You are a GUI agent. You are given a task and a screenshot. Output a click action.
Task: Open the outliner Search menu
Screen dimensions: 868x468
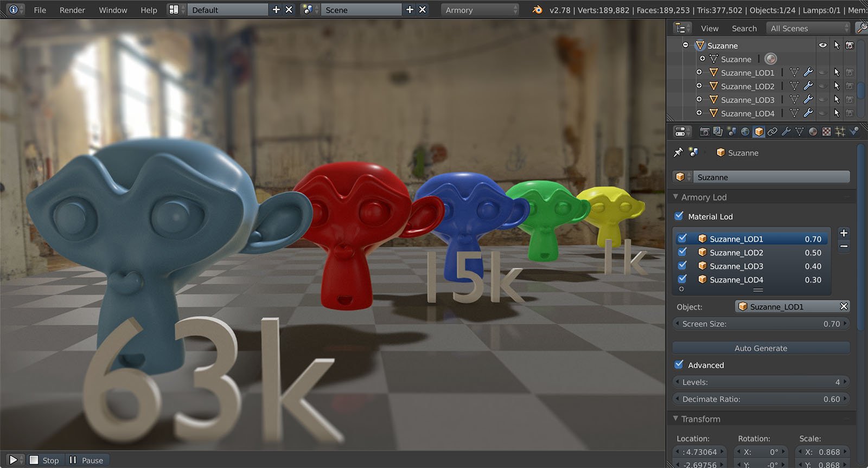pyautogui.click(x=744, y=28)
